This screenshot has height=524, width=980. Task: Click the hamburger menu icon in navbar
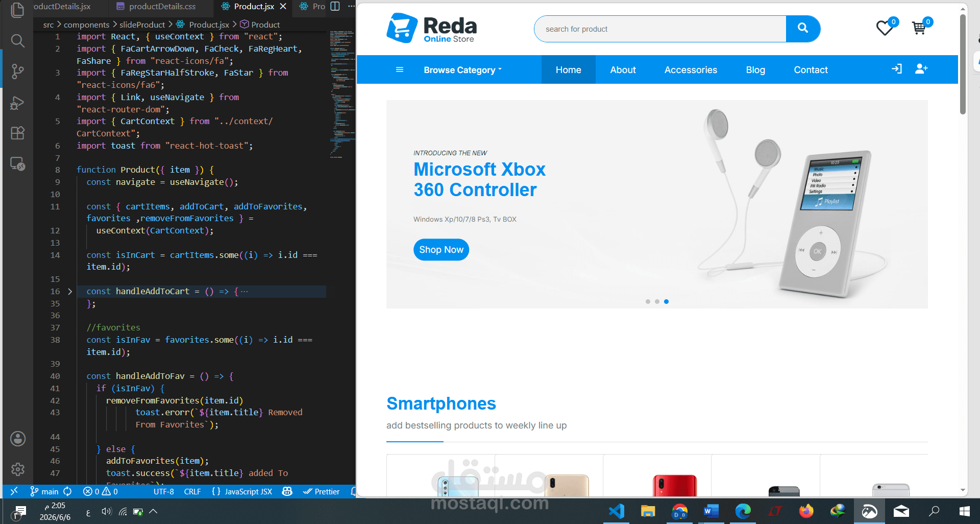click(400, 69)
